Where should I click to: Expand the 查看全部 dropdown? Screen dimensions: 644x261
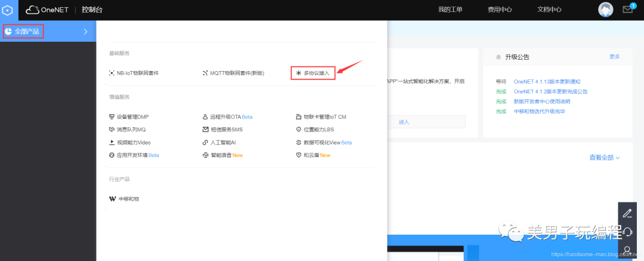pos(605,157)
